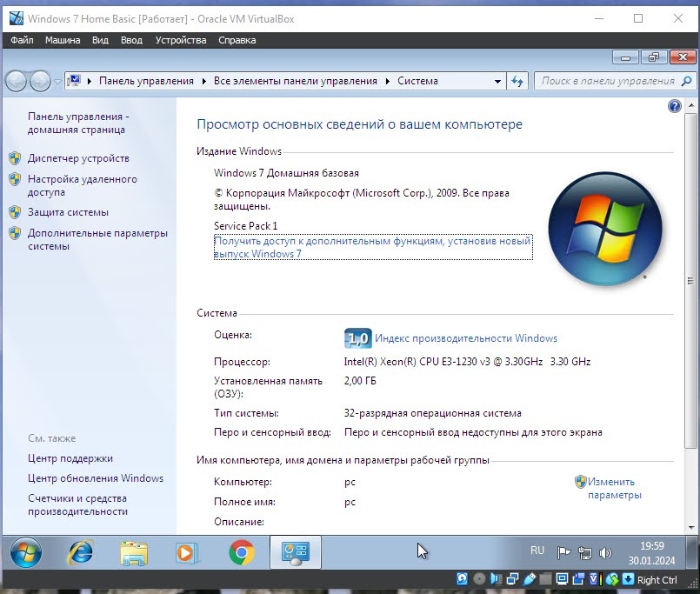Click the VirtualBox hard disk activity indicator

pos(462,579)
